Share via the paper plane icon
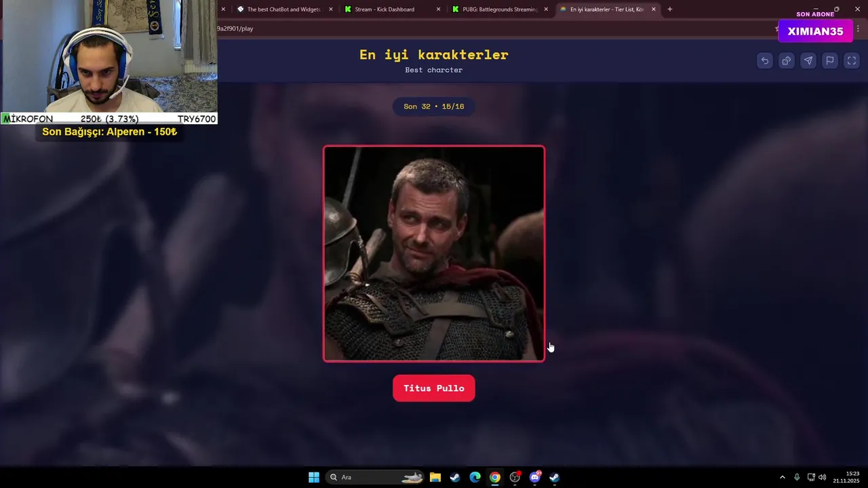Viewport: 868px width, 488px height. pyautogui.click(x=808, y=61)
